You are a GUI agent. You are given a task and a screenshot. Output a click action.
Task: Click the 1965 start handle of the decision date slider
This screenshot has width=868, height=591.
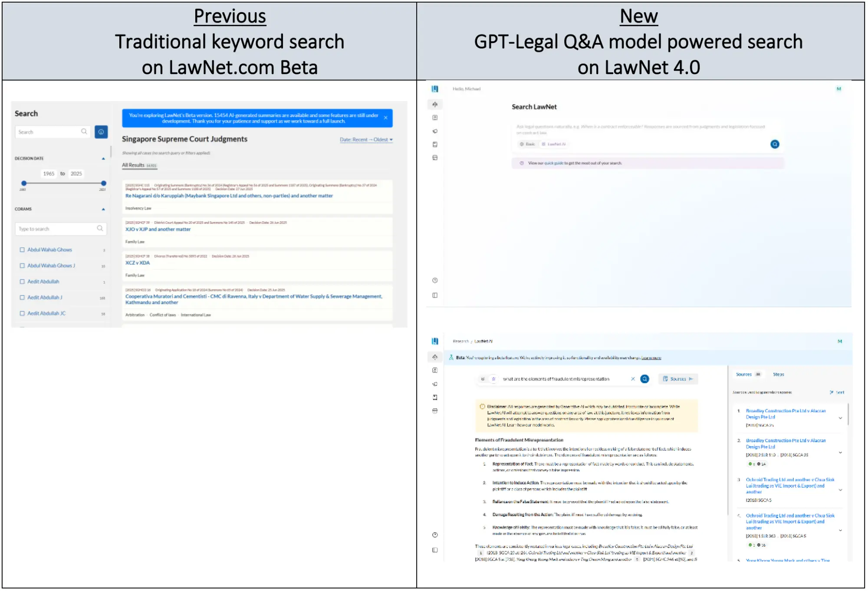(24, 184)
